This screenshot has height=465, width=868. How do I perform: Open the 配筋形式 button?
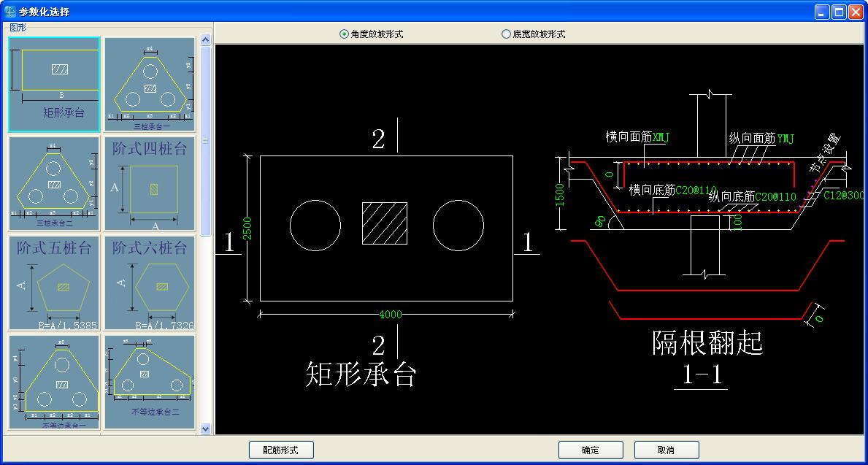tap(281, 450)
